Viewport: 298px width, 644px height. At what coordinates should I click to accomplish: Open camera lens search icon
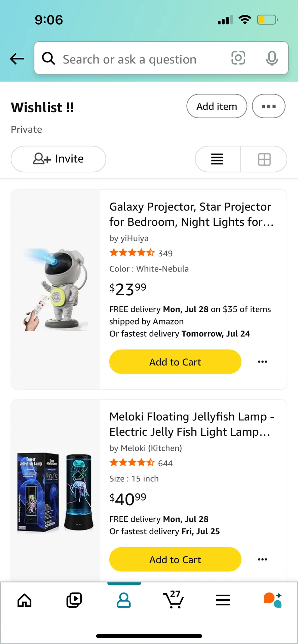238,58
